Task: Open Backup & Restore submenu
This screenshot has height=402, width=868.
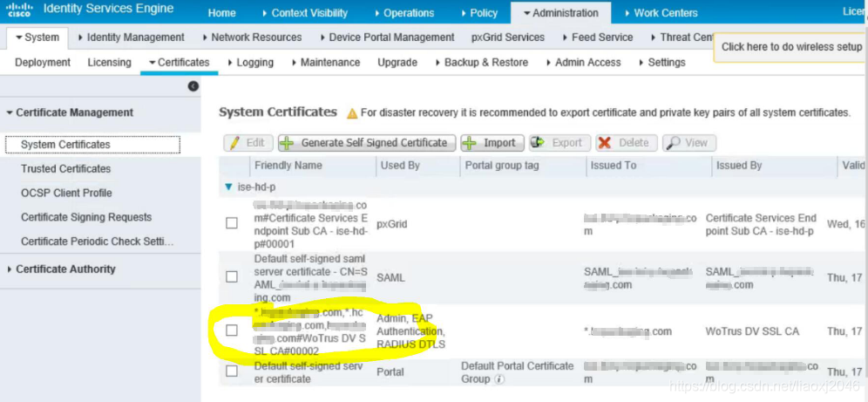Action: (x=482, y=63)
